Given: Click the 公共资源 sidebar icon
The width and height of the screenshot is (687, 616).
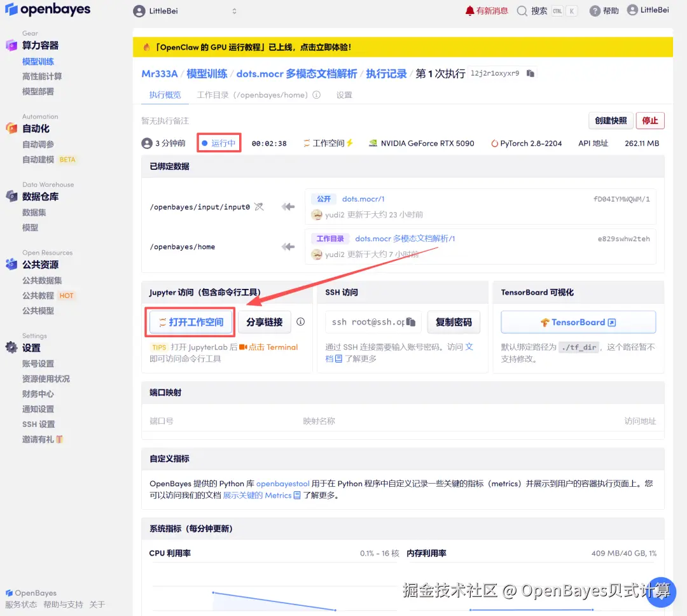Looking at the screenshot, I should click(11, 264).
